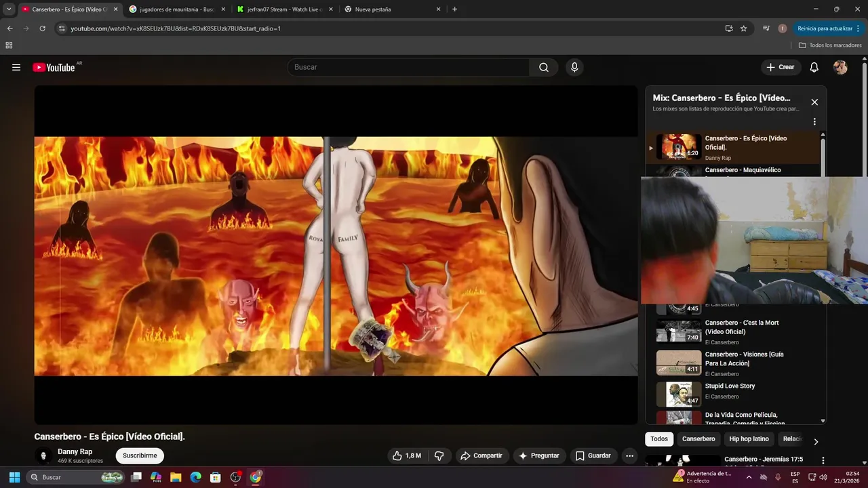868x488 pixels.
Task: Open OBS Studio taskbar icon
Action: click(235, 477)
